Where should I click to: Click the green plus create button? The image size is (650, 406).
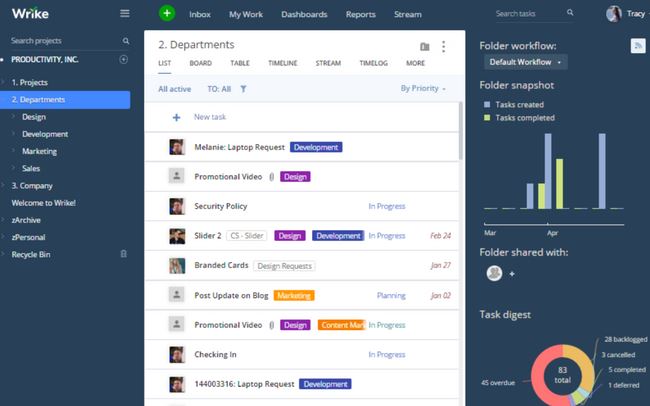pos(167,13)
